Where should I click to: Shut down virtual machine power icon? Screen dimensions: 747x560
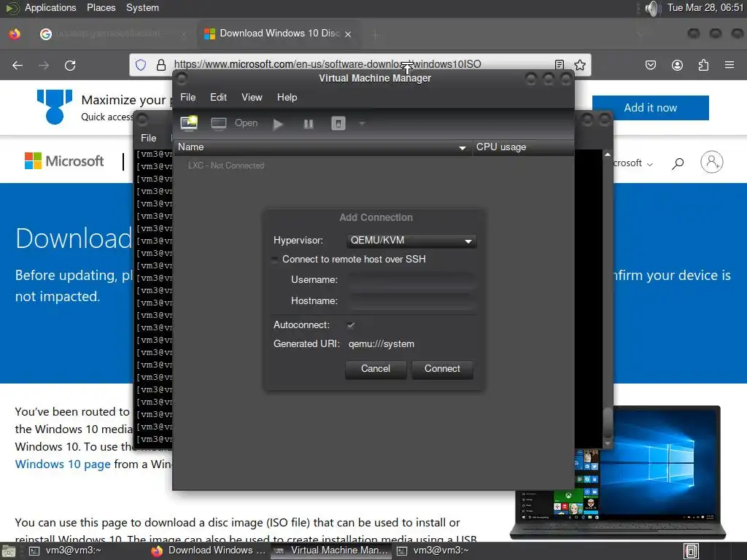338,124
